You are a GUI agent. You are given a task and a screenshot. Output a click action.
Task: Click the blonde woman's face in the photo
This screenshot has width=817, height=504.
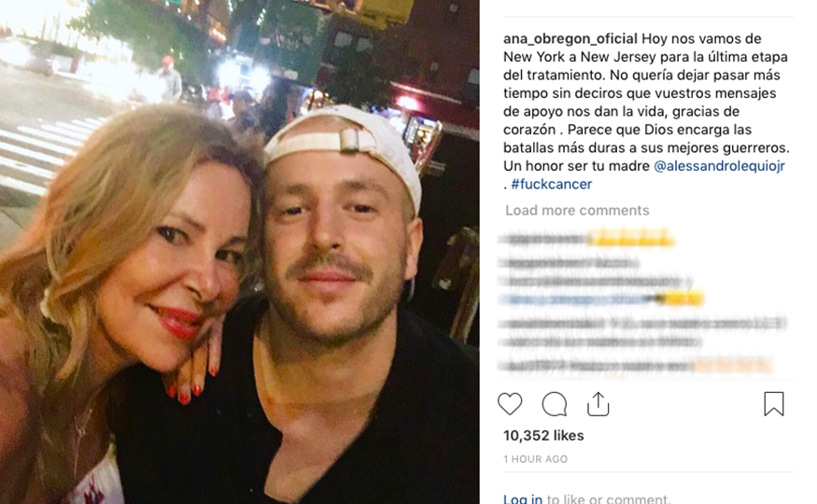(180, 260)
